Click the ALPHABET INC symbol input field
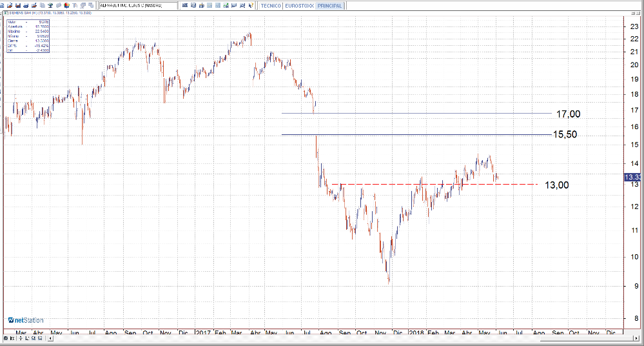 (139, 5)
